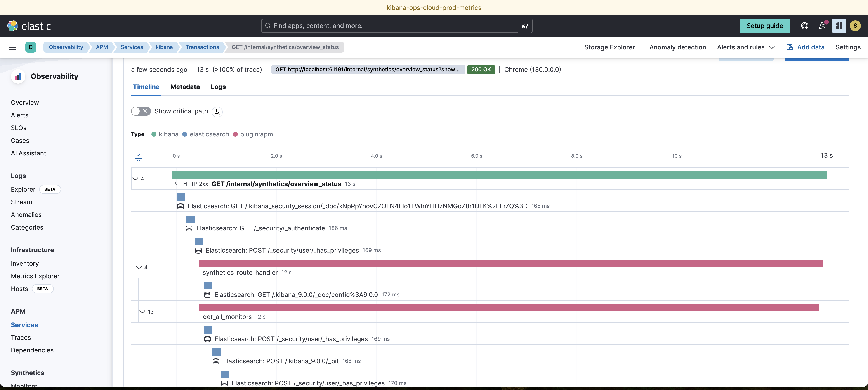Click database icon for kibana_security_session span

pos(181,206)
